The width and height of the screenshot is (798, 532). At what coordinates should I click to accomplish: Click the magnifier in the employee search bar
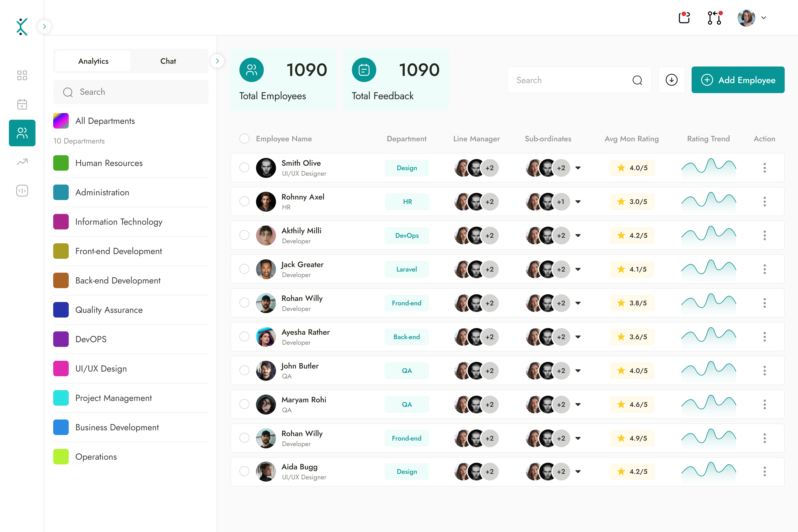click(637, 80)
